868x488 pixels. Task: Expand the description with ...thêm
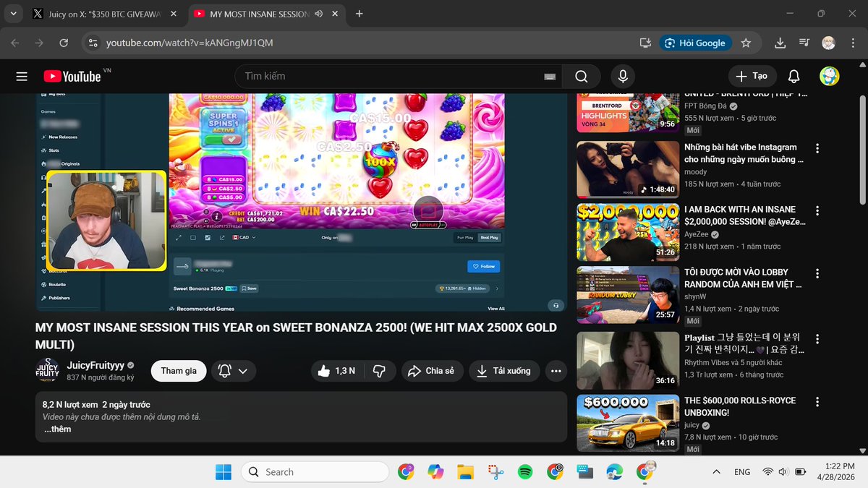click(57, 429)
